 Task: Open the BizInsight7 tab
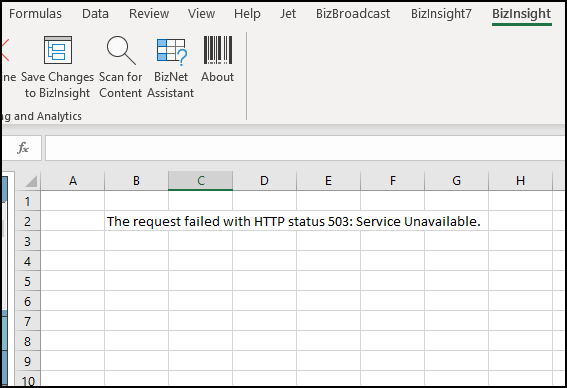click(441, 14)
